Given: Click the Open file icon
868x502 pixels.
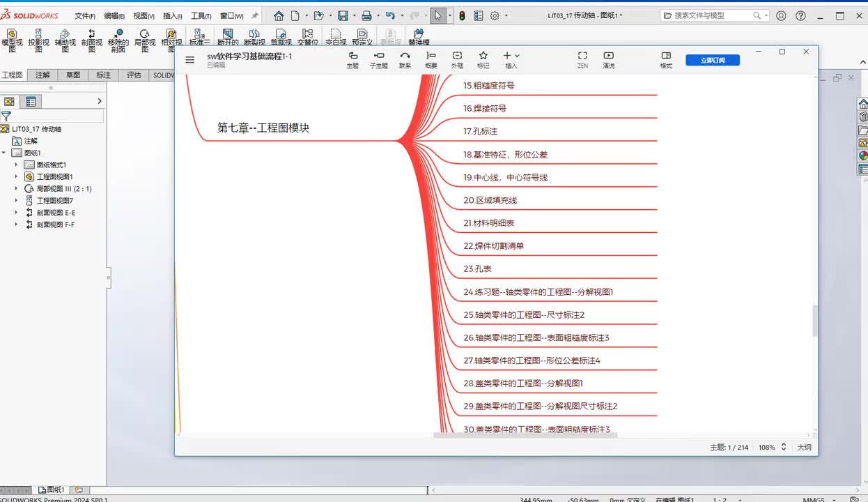Looking at the screenshot, I should pyautogui.click(x=319, y=15).
